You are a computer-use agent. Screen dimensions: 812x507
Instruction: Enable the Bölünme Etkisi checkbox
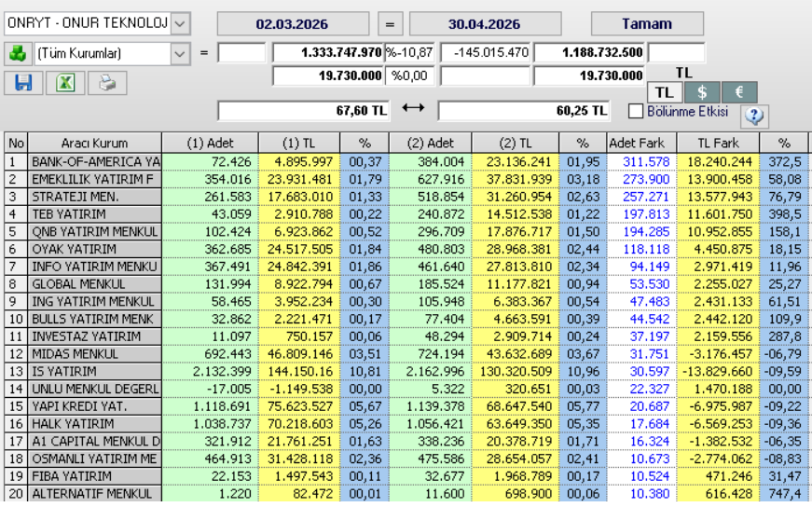coord(636,111)
